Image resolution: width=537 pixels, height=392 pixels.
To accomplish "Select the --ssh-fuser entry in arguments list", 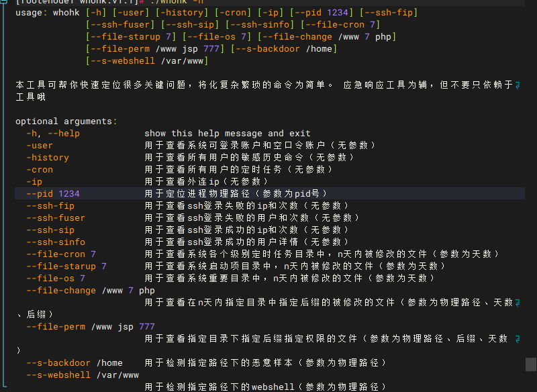I will click(56, 218).
